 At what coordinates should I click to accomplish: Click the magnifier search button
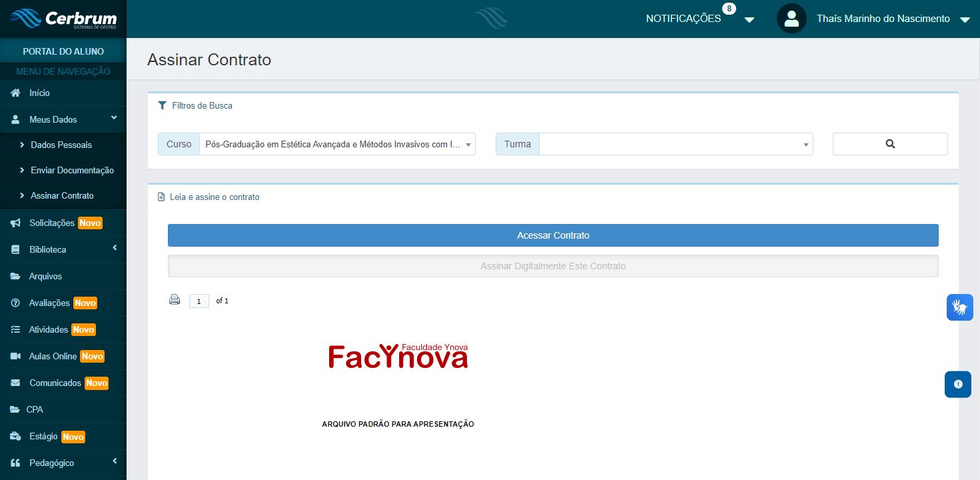(x=890, y=144)
